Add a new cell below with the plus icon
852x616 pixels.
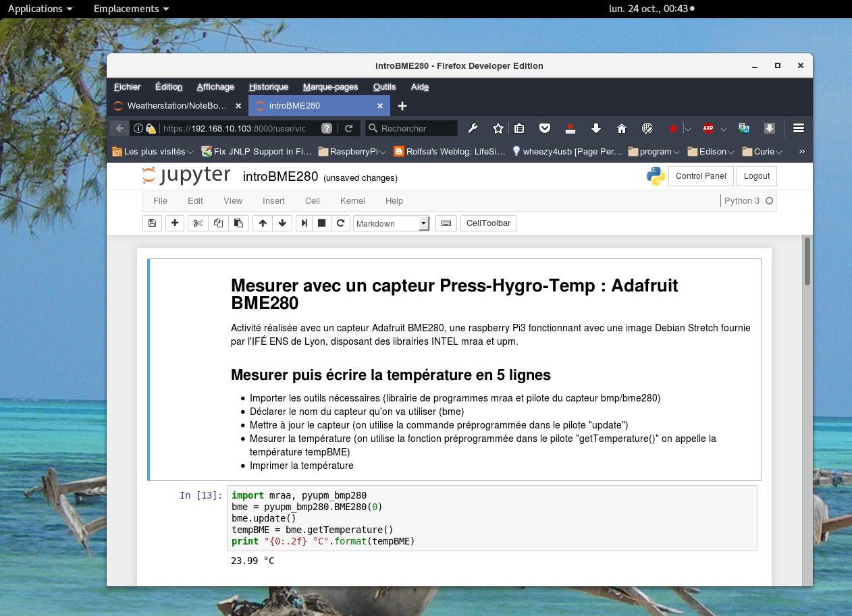tap(174, 223)
